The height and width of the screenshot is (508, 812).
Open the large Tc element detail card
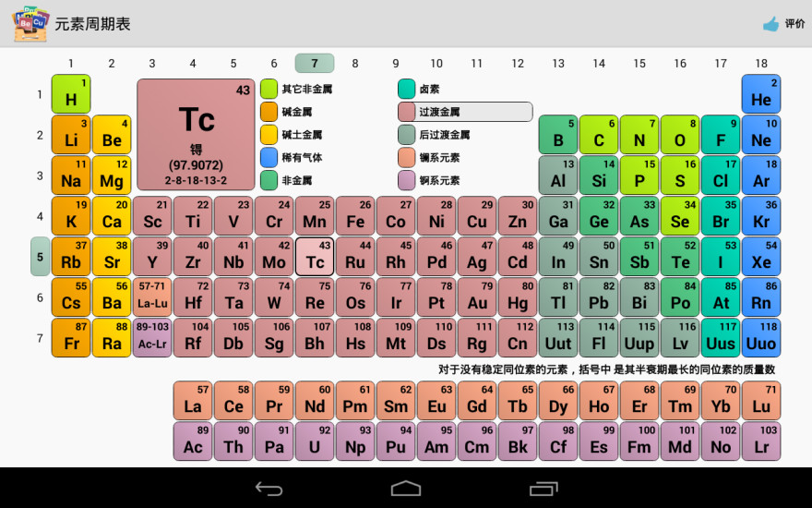(196, 134)
